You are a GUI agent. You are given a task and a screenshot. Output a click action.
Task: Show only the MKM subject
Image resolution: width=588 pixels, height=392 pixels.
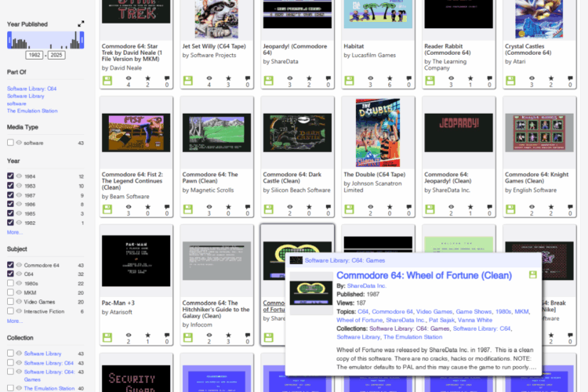tap(19, 292)
